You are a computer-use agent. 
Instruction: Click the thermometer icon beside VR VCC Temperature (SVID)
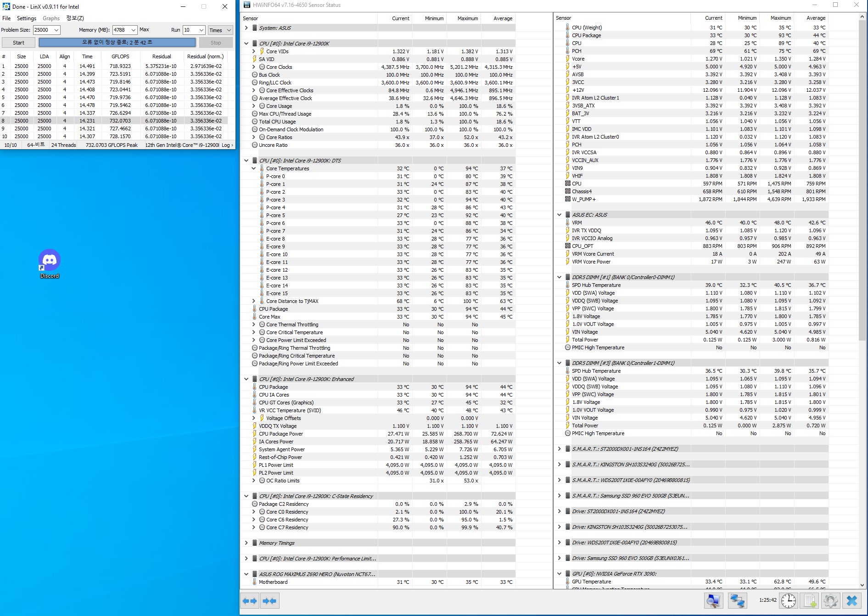click(x=255, y=410)
